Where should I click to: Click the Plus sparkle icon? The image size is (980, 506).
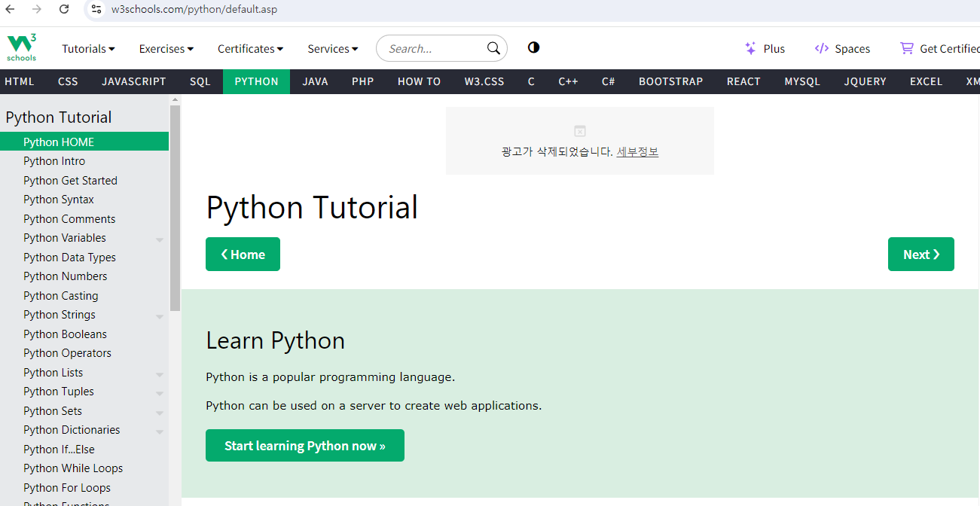(x=750, y=48)
